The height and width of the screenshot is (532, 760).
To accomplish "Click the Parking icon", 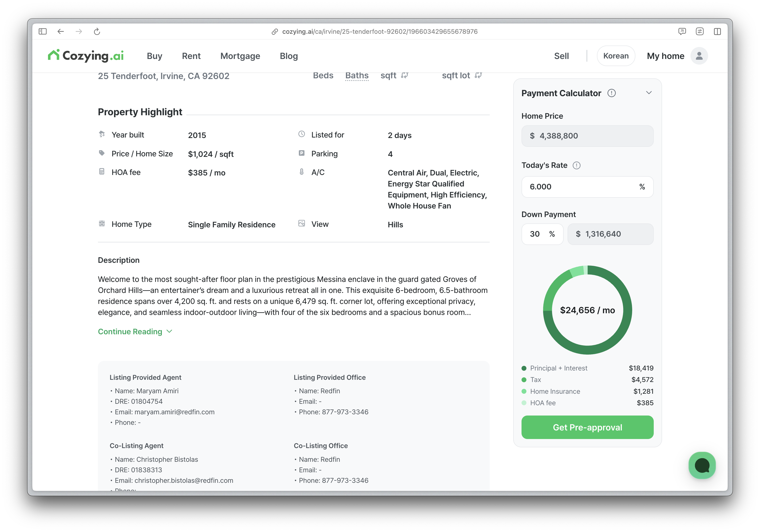I will tap(302, 153).
